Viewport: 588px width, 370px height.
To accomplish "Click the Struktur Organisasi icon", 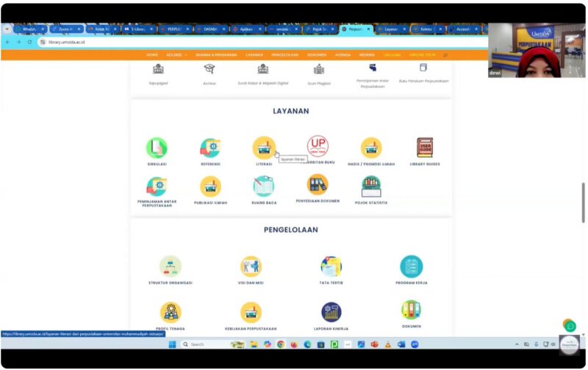I will click(170, 266).
